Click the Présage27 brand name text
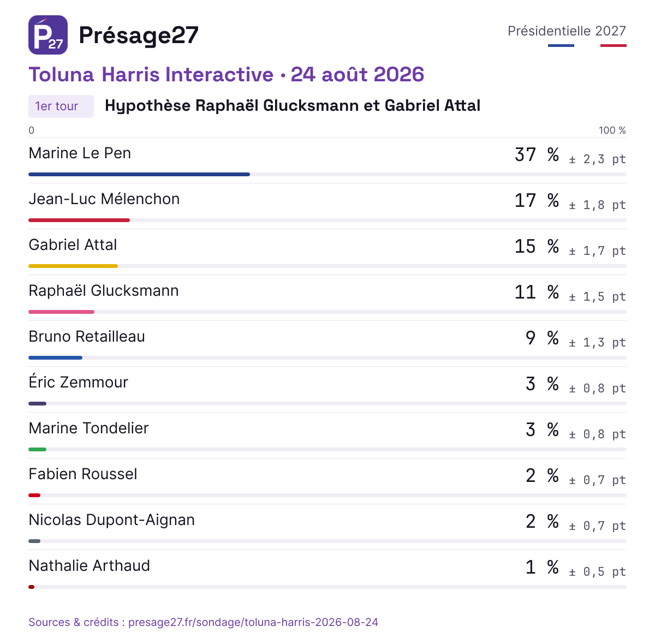This screenshot has width=655, height=644. [139, 35]
